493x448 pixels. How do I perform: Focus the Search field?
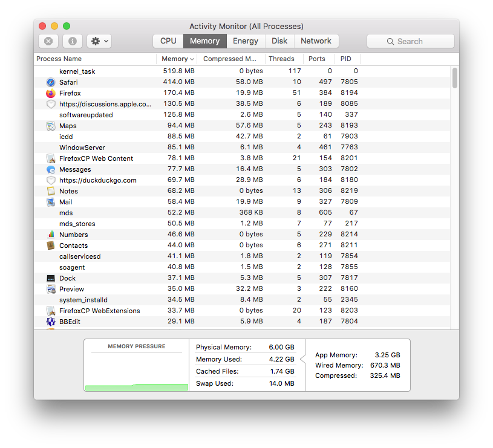(410, 41)
